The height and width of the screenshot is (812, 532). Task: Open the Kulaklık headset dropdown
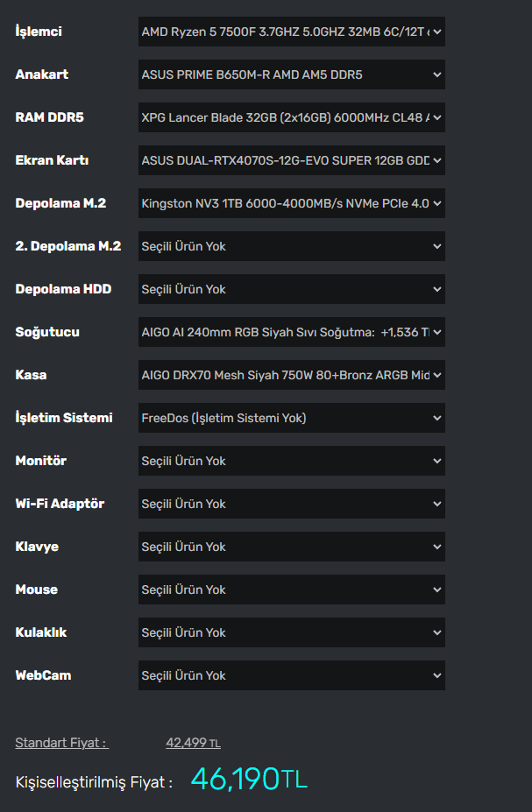(x=291, y=633)
